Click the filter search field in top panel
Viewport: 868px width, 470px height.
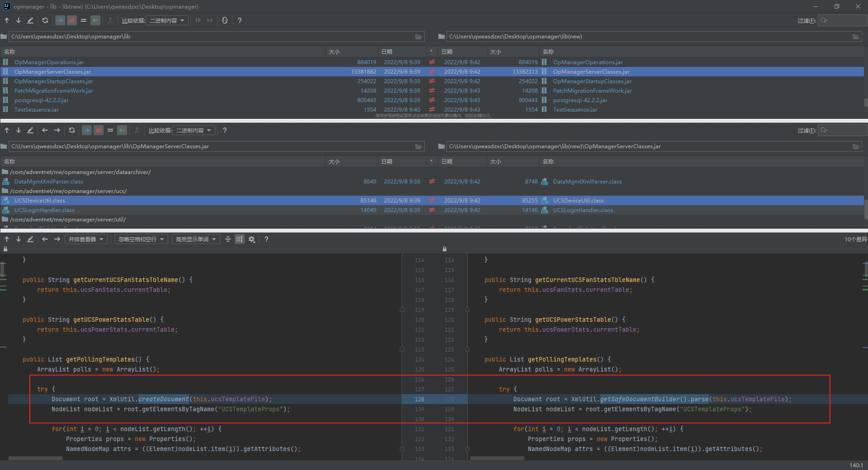(x=842, y=20)
